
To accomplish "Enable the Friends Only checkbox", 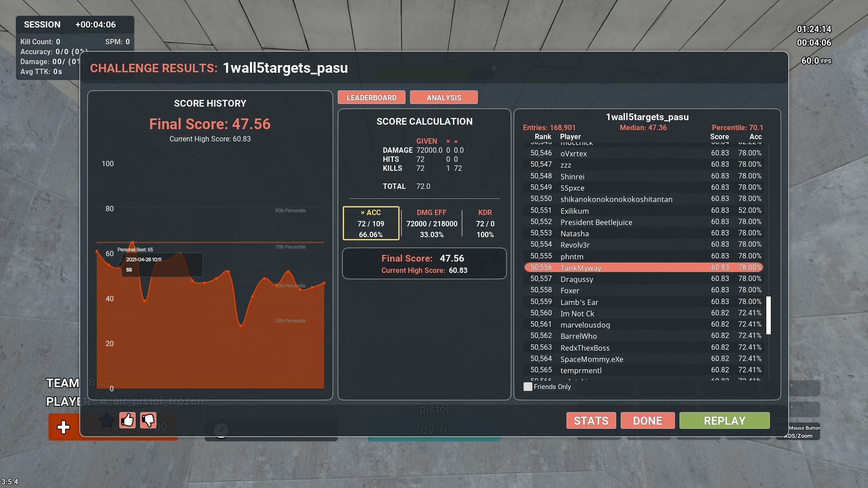I will (528, 387).
